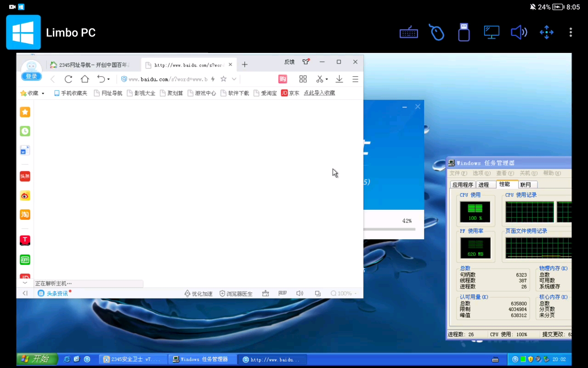588x368 pixels.
Task: Select 应用程序 tab in Task Manager
Action: [463, 184]
